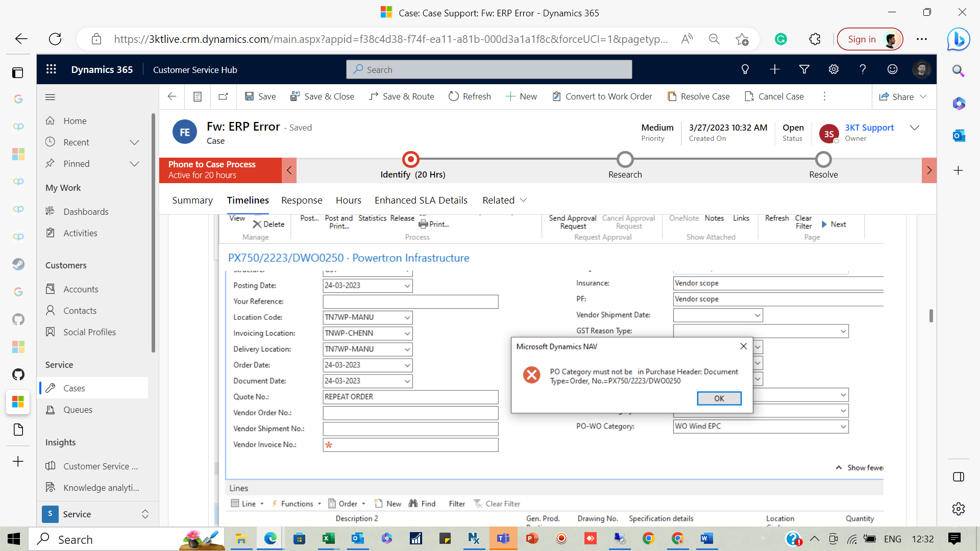Open the Related tab dropdown chevron
980x551 pixels.
[x=524, y=200]
